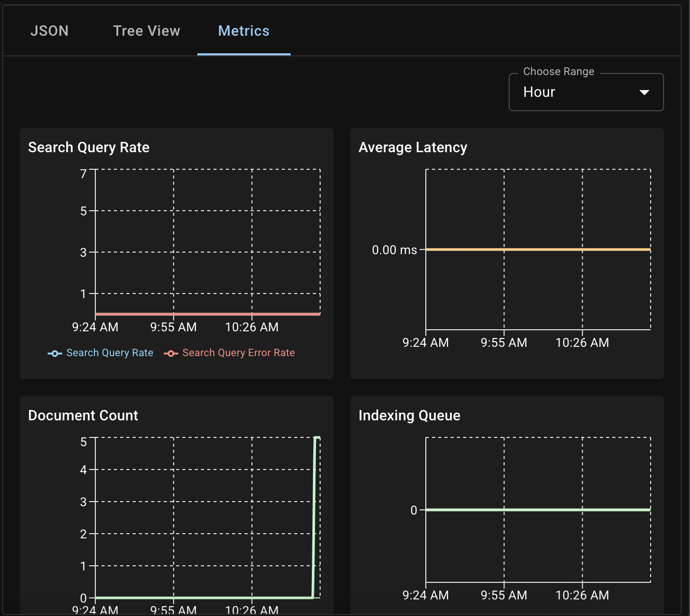690x616 pixels.
Task: Click the 9:24 AM label under Average Latency
Action: point(425,342)
